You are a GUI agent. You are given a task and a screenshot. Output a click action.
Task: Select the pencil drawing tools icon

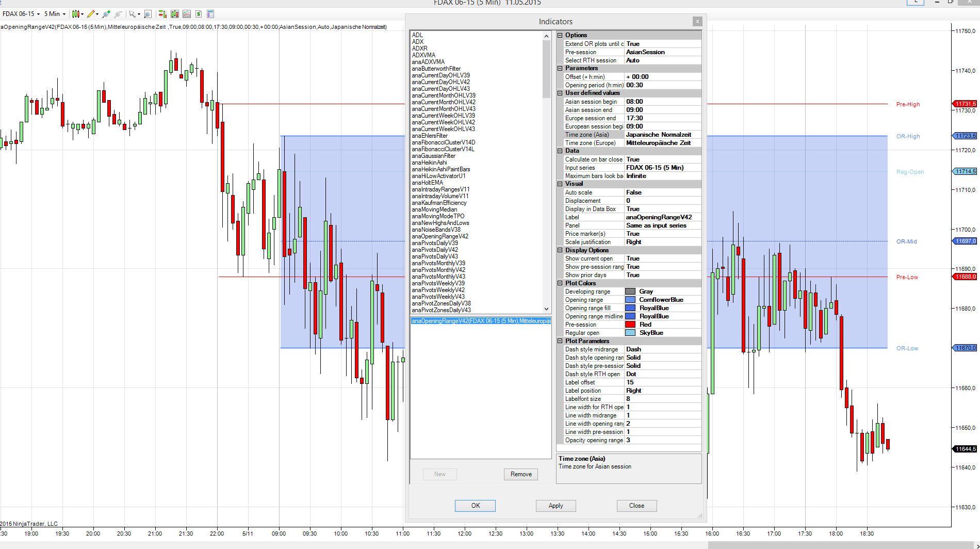coord(91,14)
